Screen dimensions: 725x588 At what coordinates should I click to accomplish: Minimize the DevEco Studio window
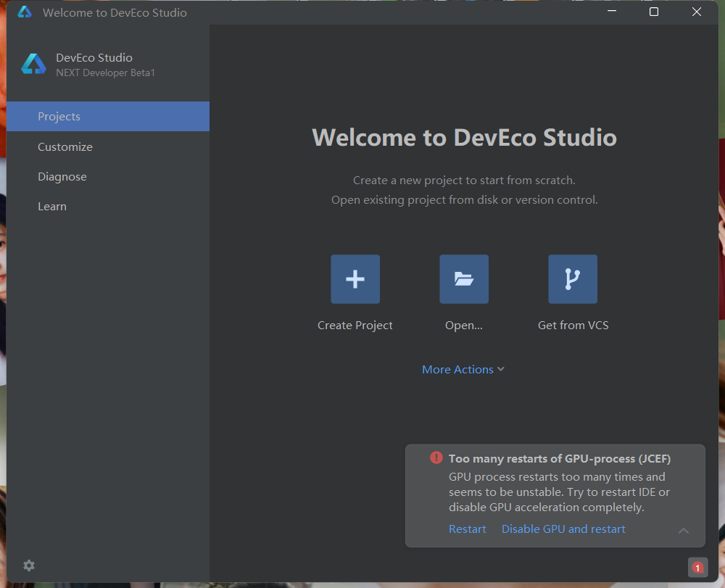click(612, 12)
